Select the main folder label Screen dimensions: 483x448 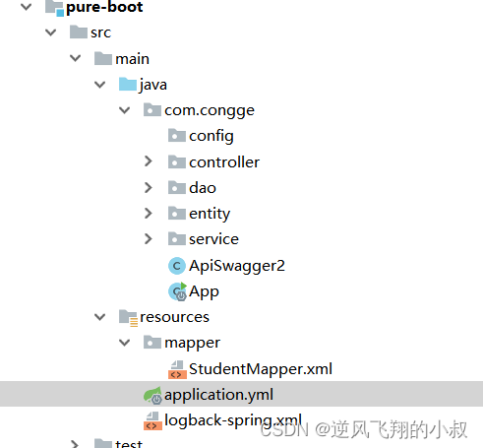click(132, 59)
